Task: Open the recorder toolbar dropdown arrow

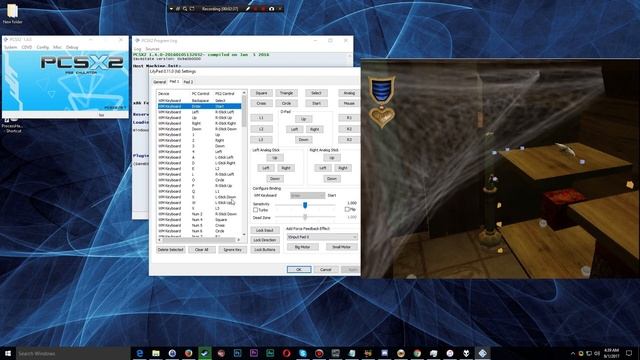Action: (171, 9)
